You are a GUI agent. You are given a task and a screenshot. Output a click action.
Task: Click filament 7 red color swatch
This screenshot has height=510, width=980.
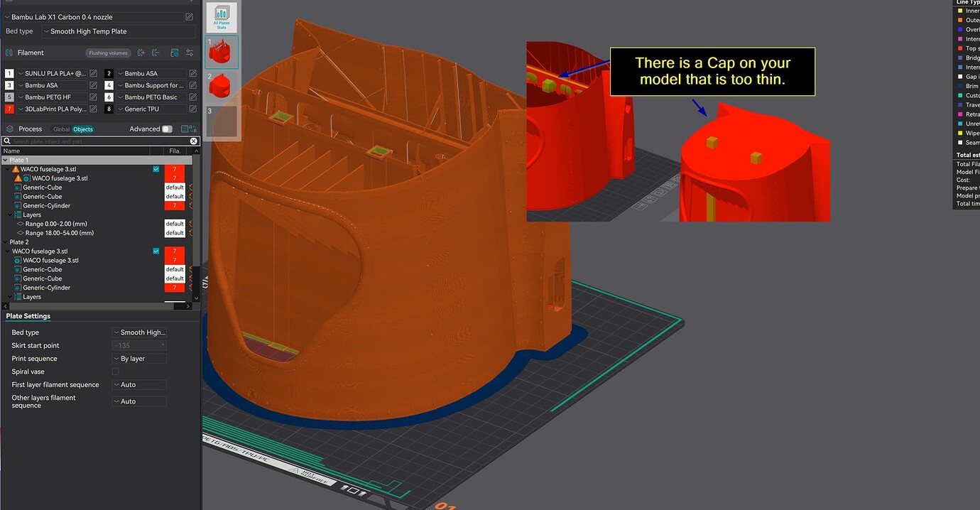point(9,109)
